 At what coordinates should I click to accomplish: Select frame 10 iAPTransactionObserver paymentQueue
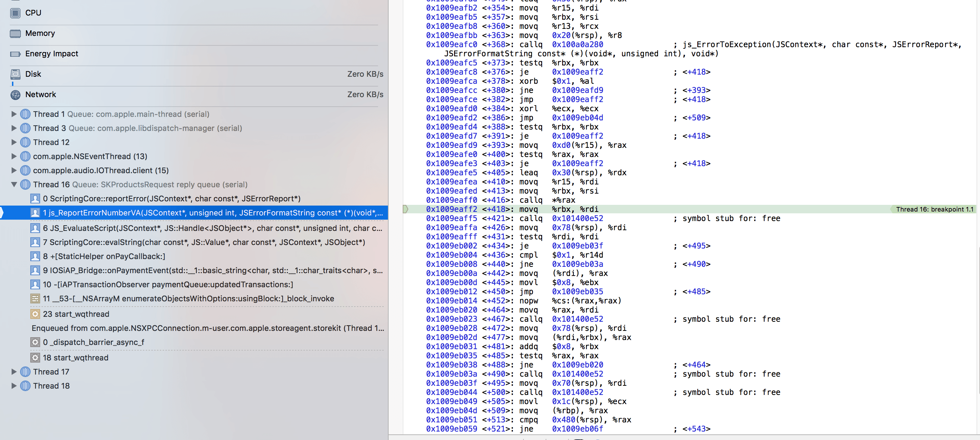(x=168, y=284)
